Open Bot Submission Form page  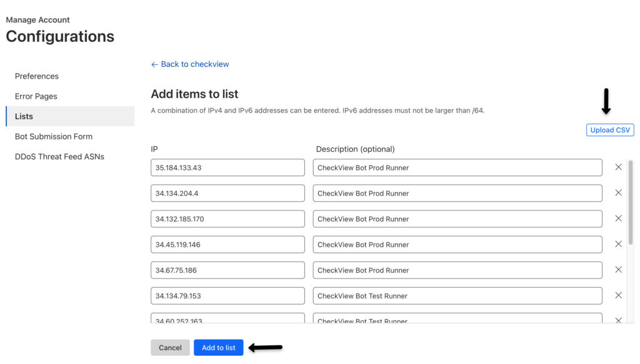pyautogui.click(x=54, y=136)
